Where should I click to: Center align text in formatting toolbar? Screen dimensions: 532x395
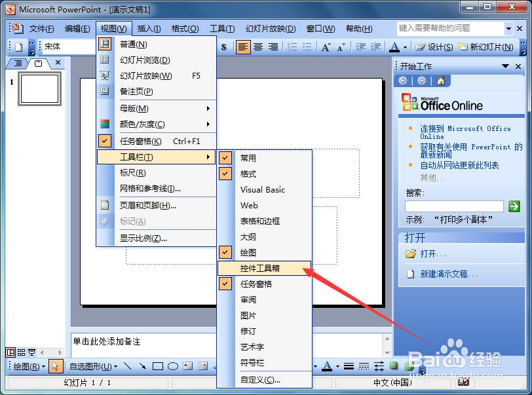258,47
